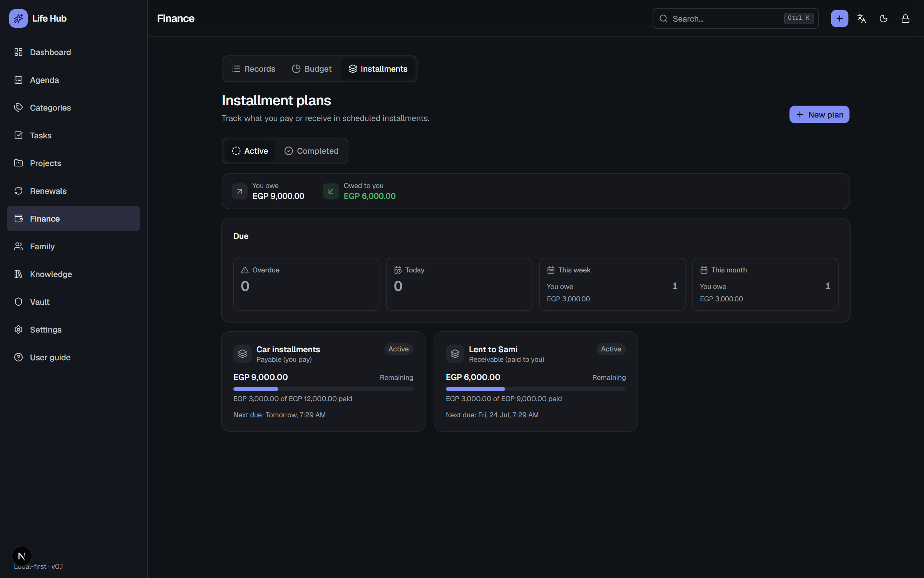924x578 pixels.
Task: Click the You owe arrow icon
Action: pyautogui.click(x=239, y=191)
